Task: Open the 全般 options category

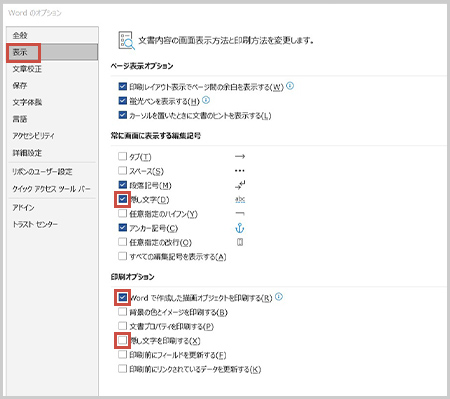Action: point(52,35)
